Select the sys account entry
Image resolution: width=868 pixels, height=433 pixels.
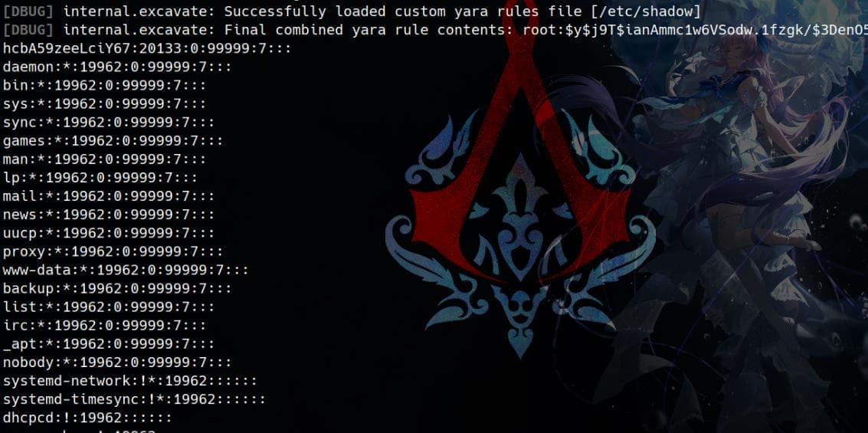click(x=105, y=104)
